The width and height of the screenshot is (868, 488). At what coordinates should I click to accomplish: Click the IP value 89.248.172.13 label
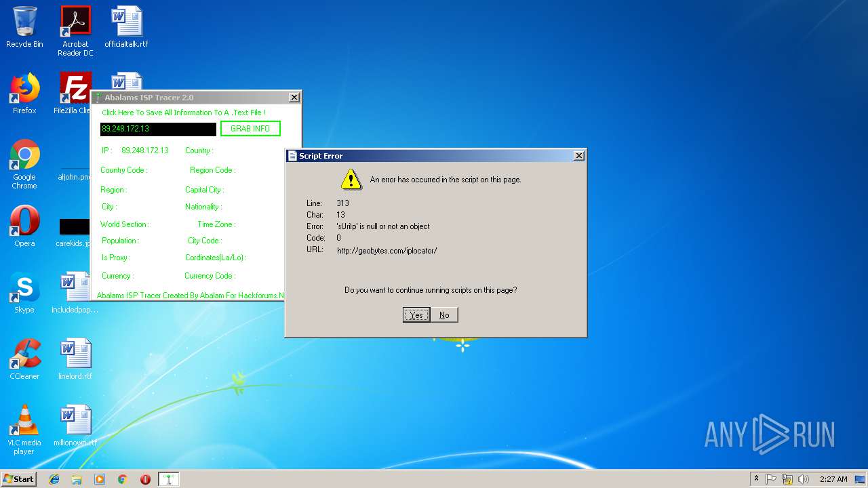coord(145,150)
